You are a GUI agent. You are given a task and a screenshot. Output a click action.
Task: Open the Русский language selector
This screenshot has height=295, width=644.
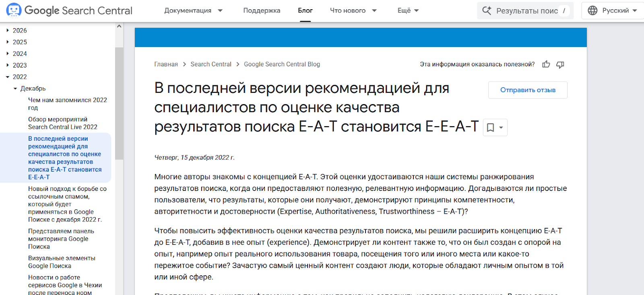pyautogui.click(x=614, y=10)
